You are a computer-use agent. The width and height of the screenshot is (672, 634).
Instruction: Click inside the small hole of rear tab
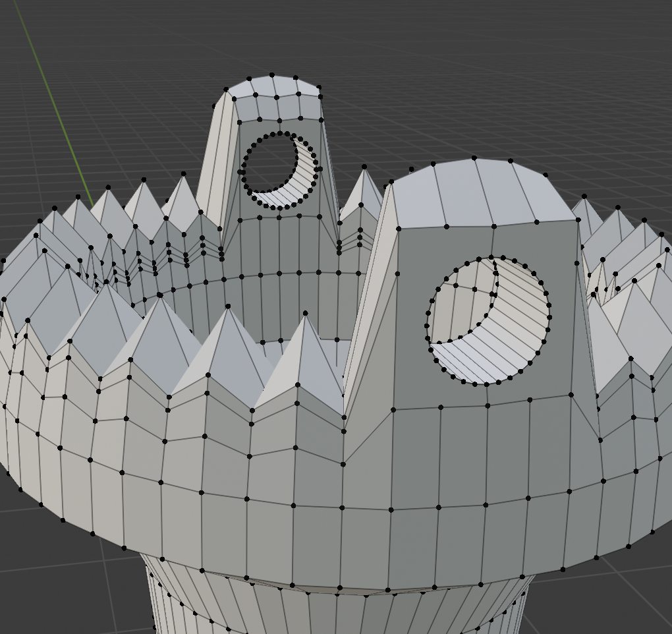[x=279, y=171]
